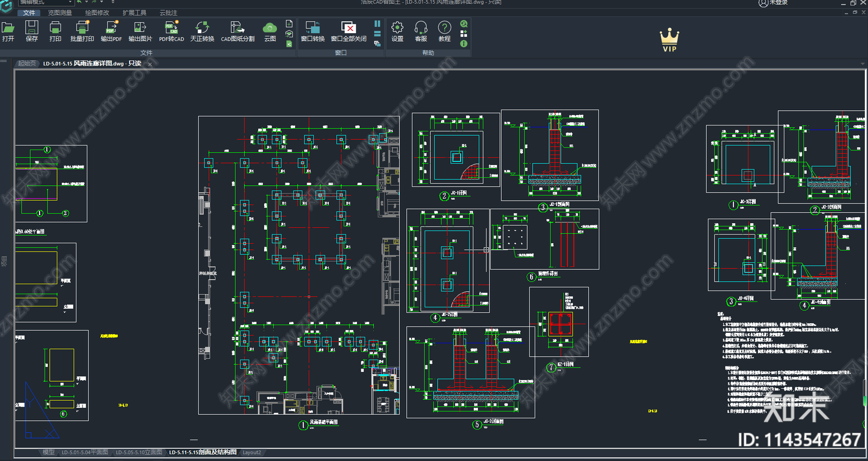This screenshot has width=868, height=461.
Task: Click the JC-1详图 drawing label
Action: pos(459,193)
